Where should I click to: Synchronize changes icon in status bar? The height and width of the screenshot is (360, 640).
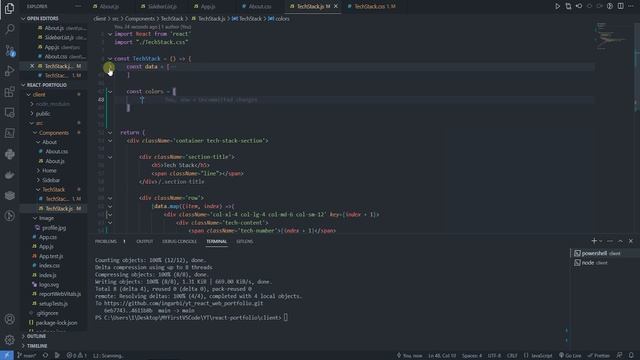point(45,356)
